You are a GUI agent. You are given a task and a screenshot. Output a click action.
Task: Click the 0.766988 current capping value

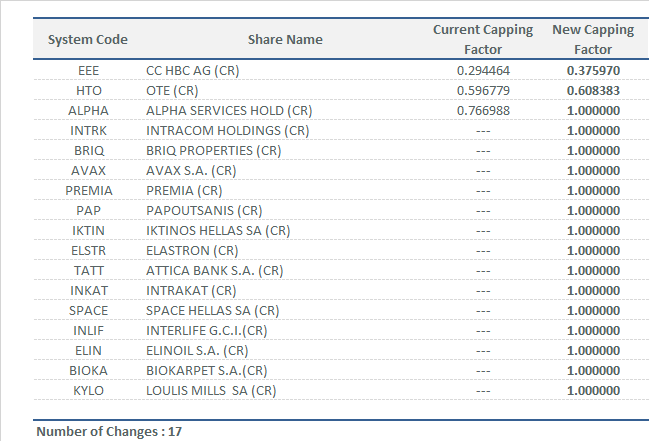point(483,111)
